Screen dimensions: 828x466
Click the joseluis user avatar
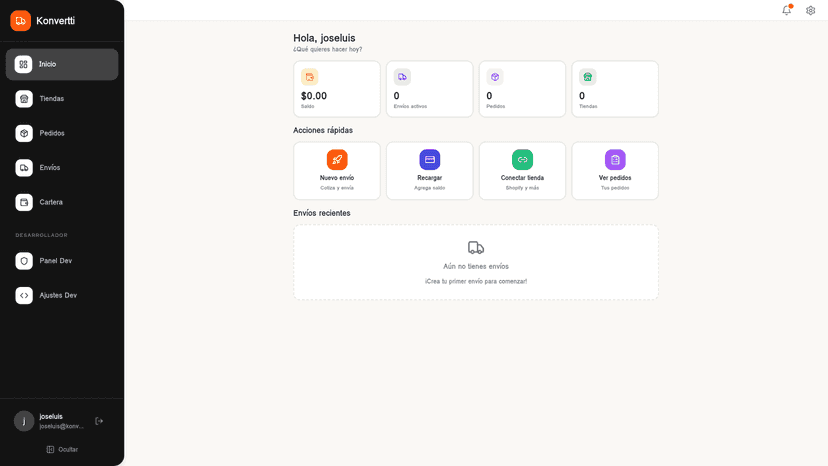(24, 421)
